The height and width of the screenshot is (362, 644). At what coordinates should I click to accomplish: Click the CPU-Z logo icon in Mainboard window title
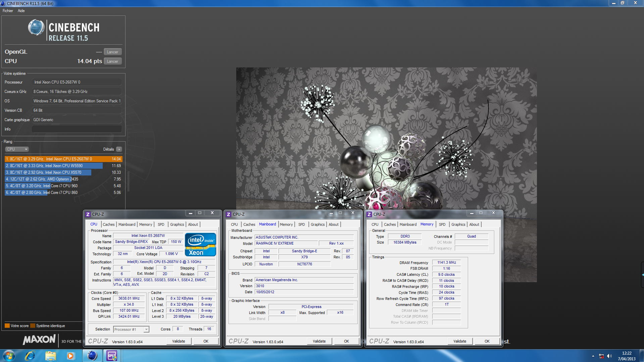click(x=229, y=214)
